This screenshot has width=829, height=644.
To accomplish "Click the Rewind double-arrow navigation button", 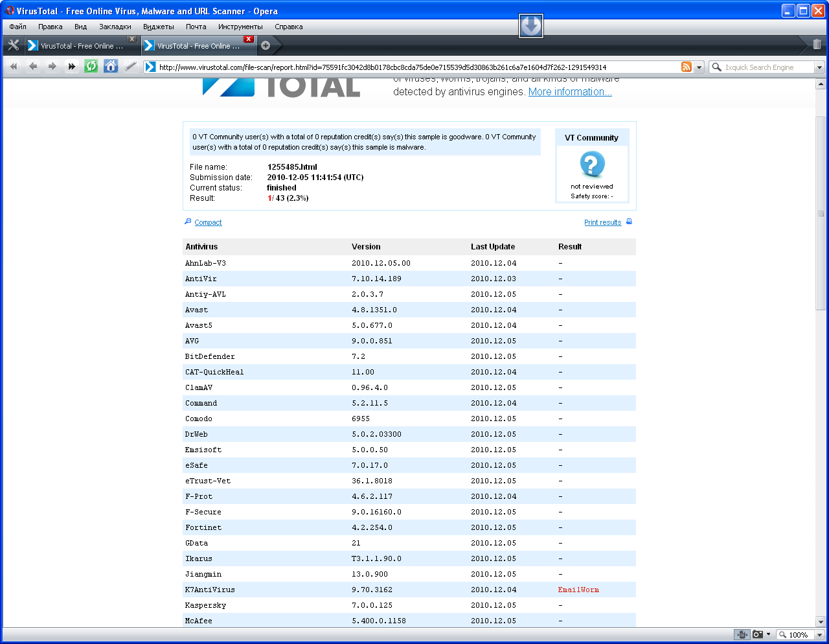I will pyautogui.click(x=14, y=66).
